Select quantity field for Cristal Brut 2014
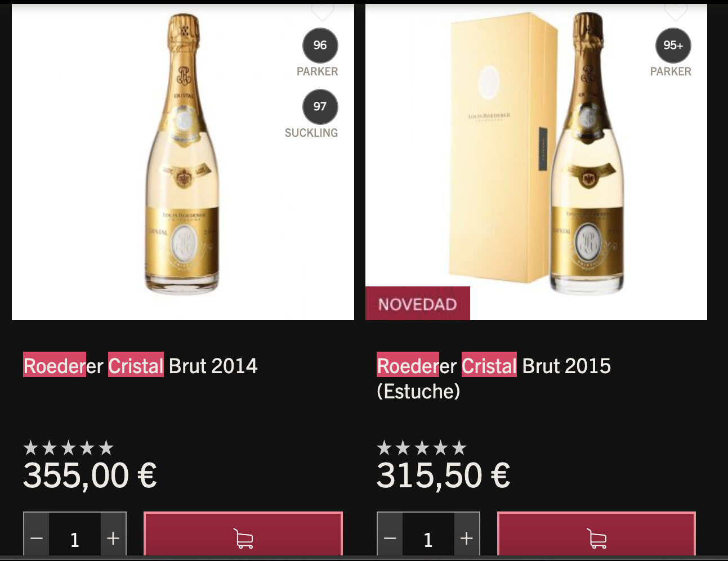The width and height of the screenshot is (728, 561). click(x=75, y=538)
